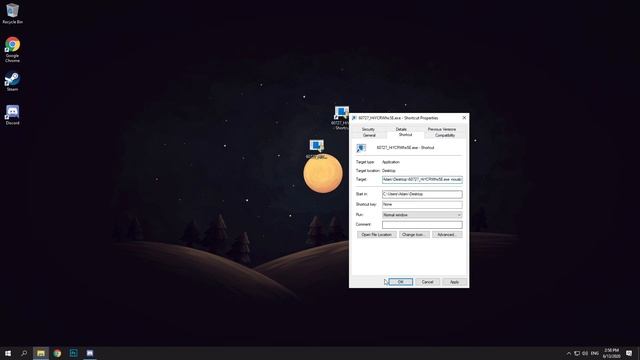
Task: Click the Apply button
Action: coord(454,282)
